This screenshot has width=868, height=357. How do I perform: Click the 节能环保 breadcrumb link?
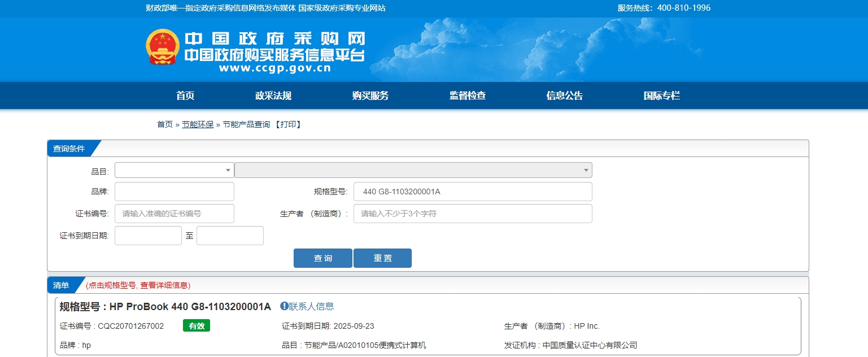click(198, 124)
